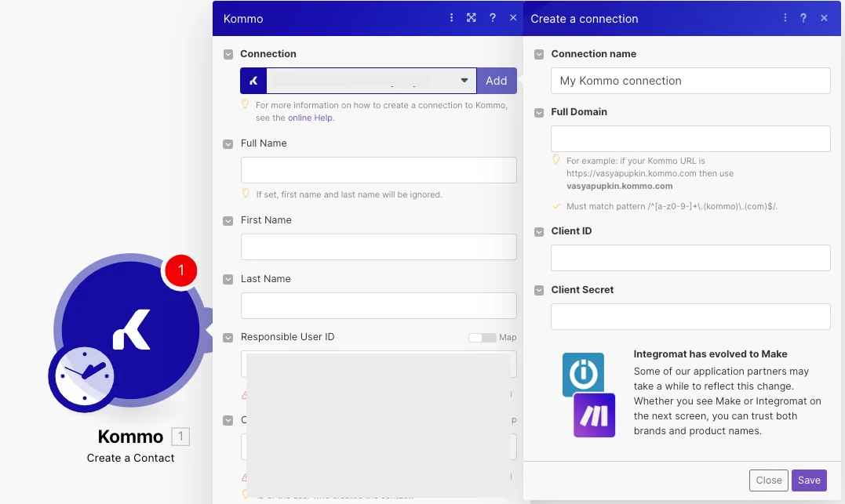Open help for Create a connection
Viewport: 845px width, 504px height.
point(803,18)
